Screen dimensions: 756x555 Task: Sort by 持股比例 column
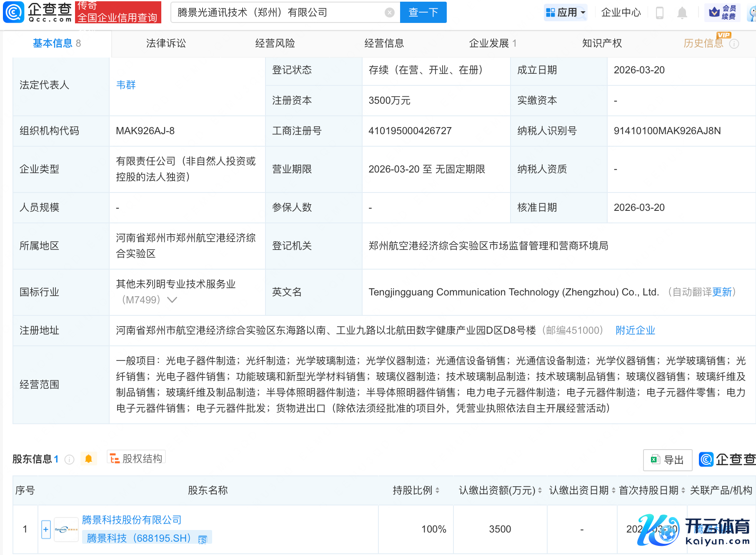(437, 490)
